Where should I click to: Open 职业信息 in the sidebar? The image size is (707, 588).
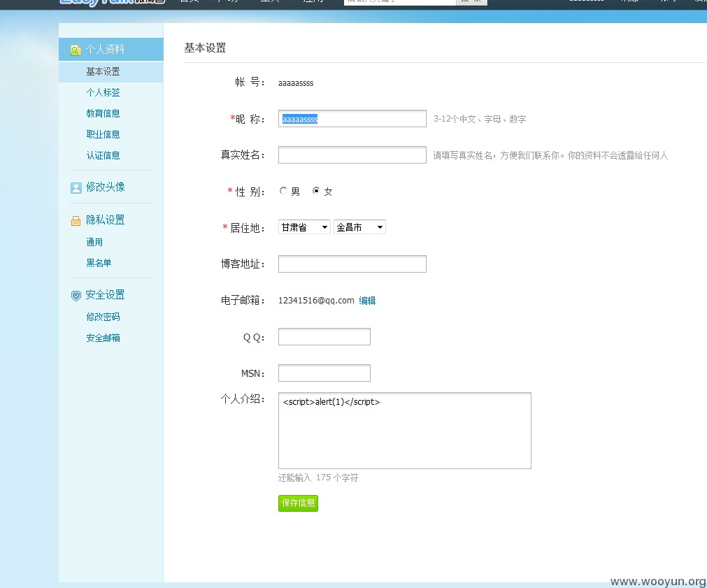pyautogui.click(x=103, y=134)
